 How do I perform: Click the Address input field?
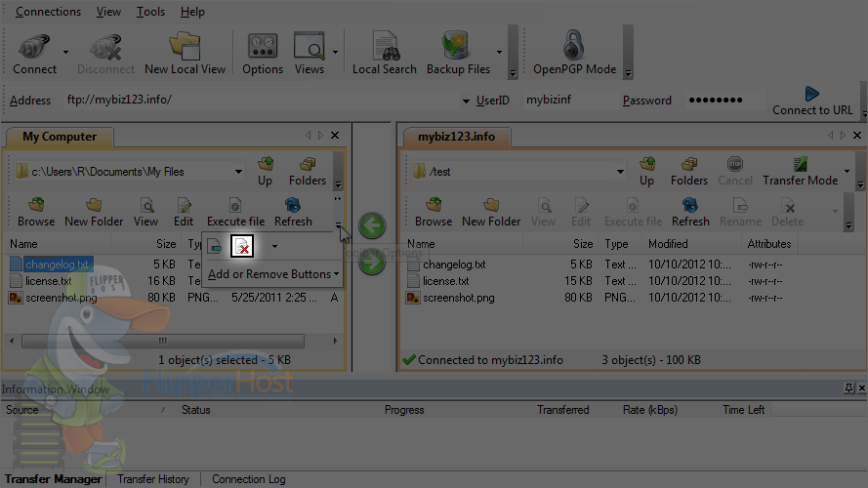click(263, 101)
